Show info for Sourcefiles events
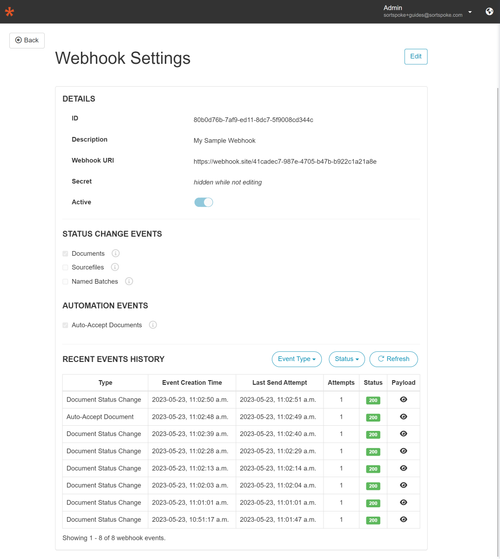500x559 pixels. pos(115,267)
